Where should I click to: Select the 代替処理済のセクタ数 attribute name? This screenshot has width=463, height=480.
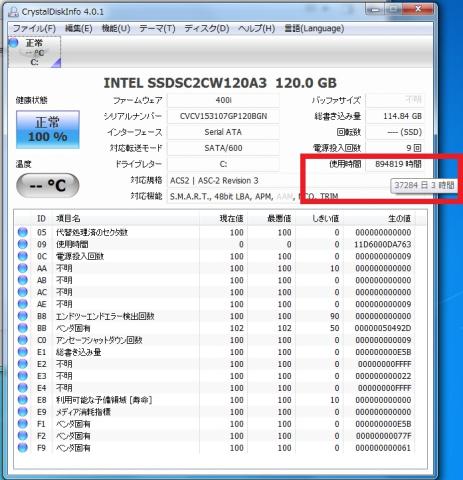tap(92, 232)
